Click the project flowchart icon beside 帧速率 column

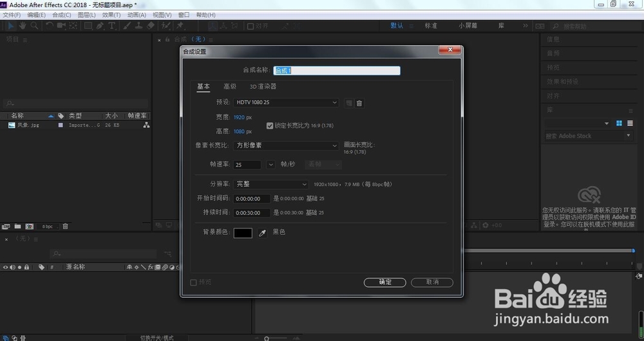coord(146,125)
